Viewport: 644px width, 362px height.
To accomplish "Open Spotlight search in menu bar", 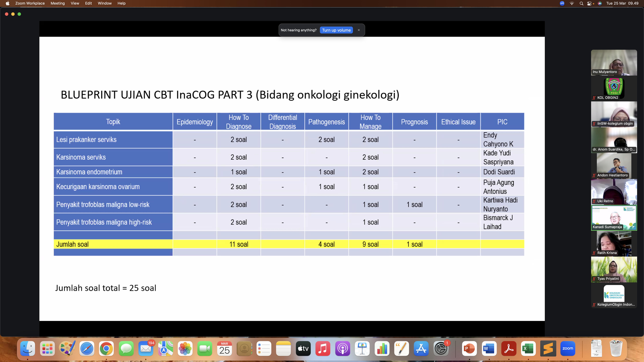I will [x=581, y=3].
